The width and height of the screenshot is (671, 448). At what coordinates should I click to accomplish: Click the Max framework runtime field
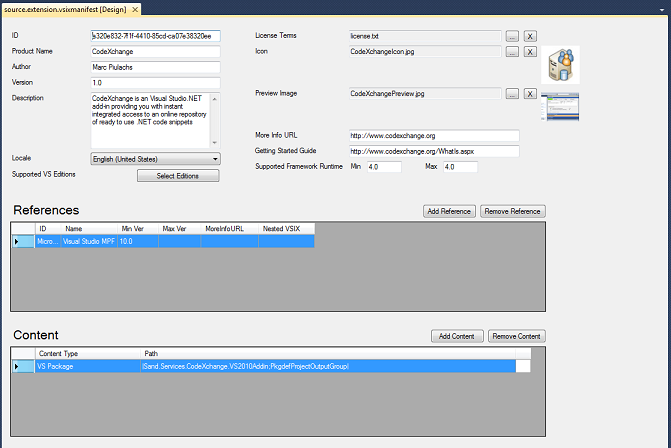[460, 167]
